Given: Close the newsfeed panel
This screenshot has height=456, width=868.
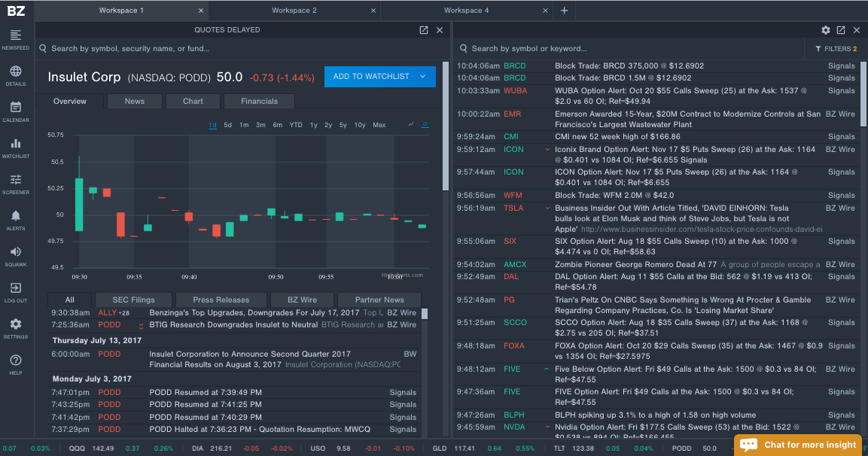Looking at the screenshot, I should pyautogui.click(x=857, y=30).
